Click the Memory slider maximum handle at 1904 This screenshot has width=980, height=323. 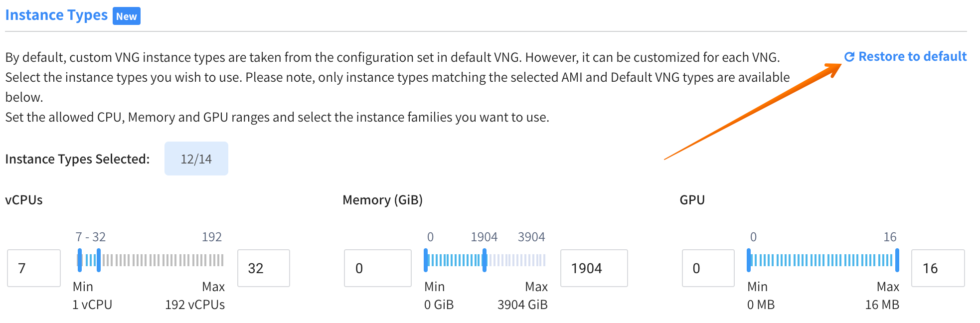click(x=485, y=260)
